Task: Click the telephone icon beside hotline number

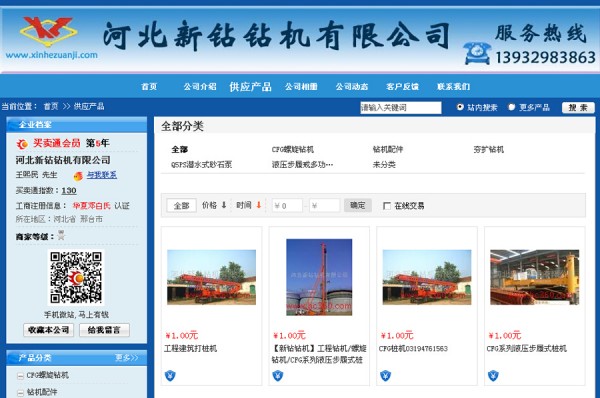Action: tap(477, 53)
